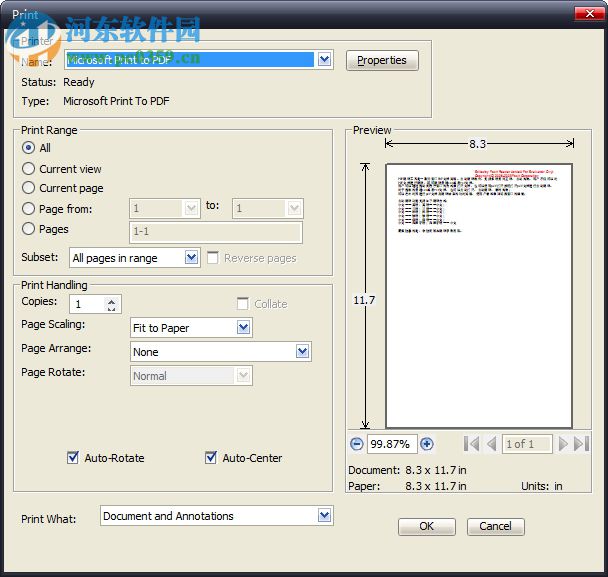Click the Cancel button

(x=495, y=526)
